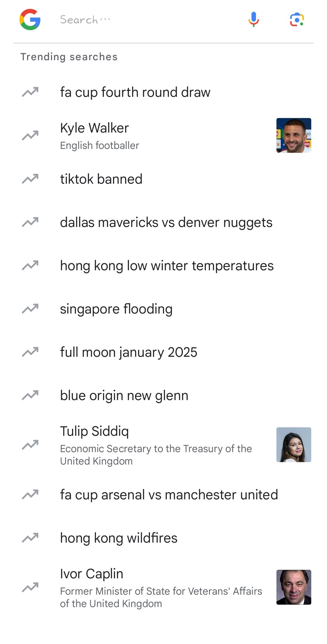Select full moon january 2025 suggestion
The image size is (327, 644).
[129, 352]
